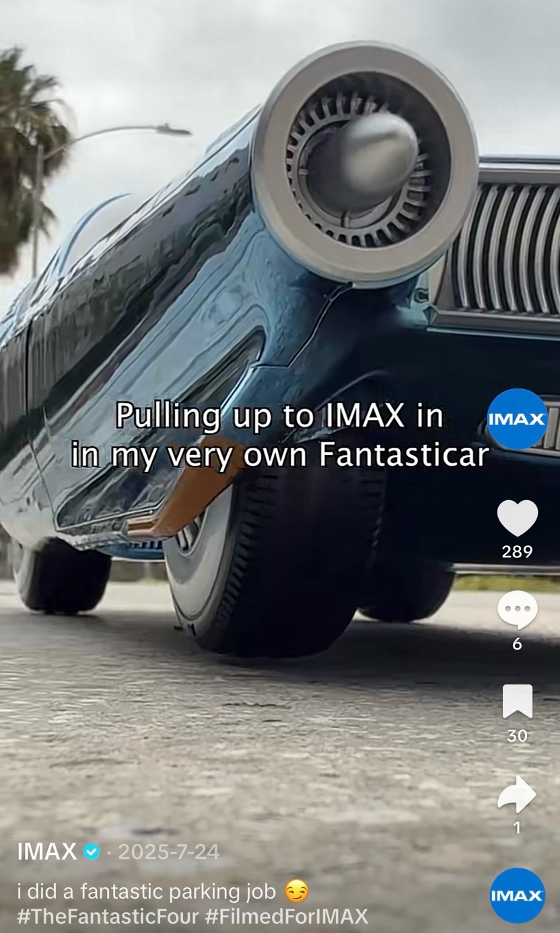
Task: Tap the blue verified badge beside IMAX
Action: coord(91,852)
